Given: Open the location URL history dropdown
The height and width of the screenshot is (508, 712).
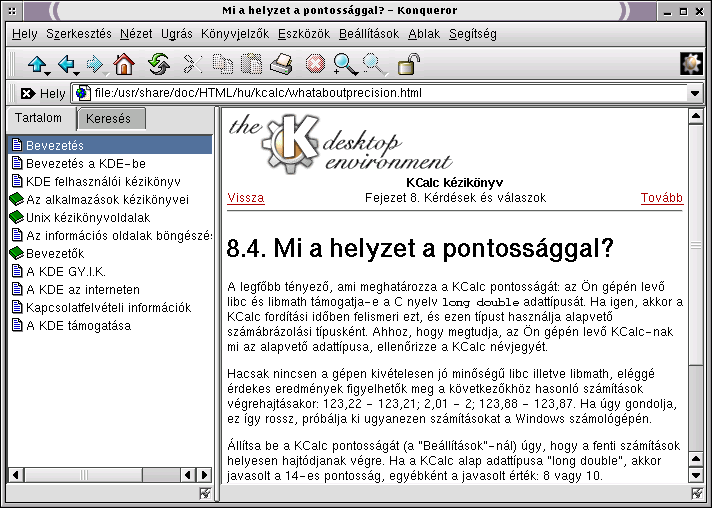Looking at the screenshot, I should tap(695, 94).
